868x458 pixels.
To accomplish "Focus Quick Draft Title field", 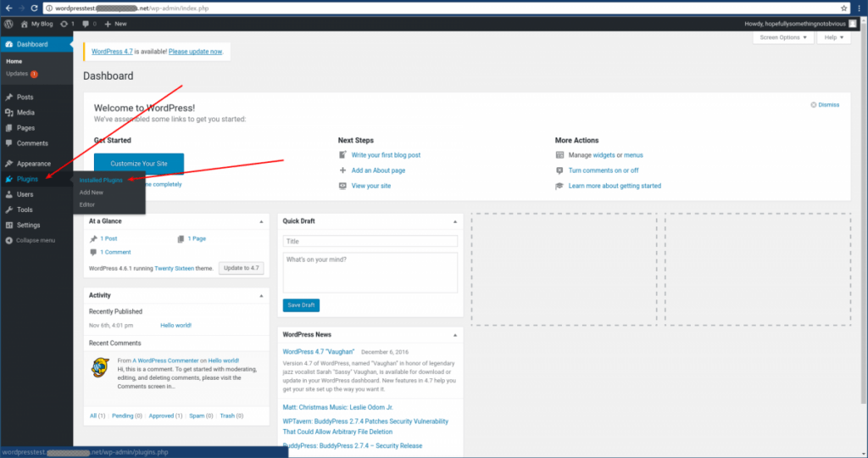I will click(370, 242).
